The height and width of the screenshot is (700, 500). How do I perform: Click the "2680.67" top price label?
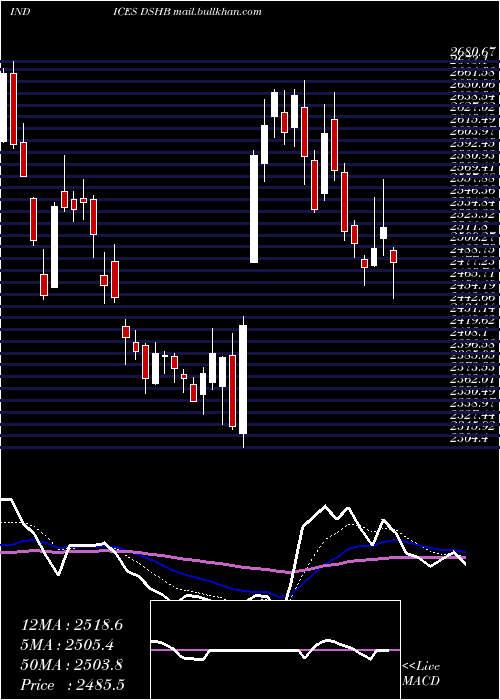(474, 53)
